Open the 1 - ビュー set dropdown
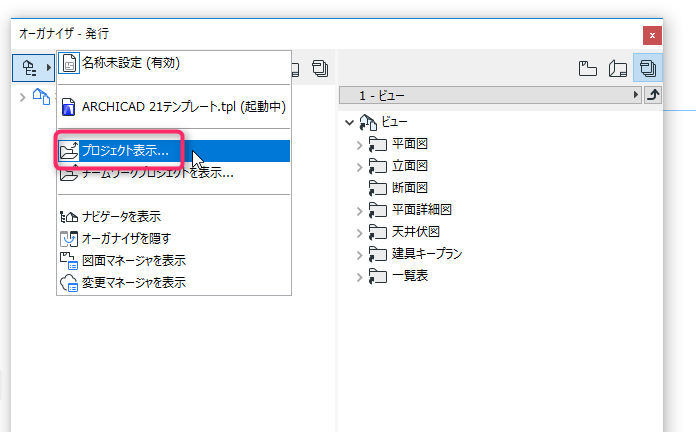The height and width of the screenshot is (432, 696). (490, 95)
